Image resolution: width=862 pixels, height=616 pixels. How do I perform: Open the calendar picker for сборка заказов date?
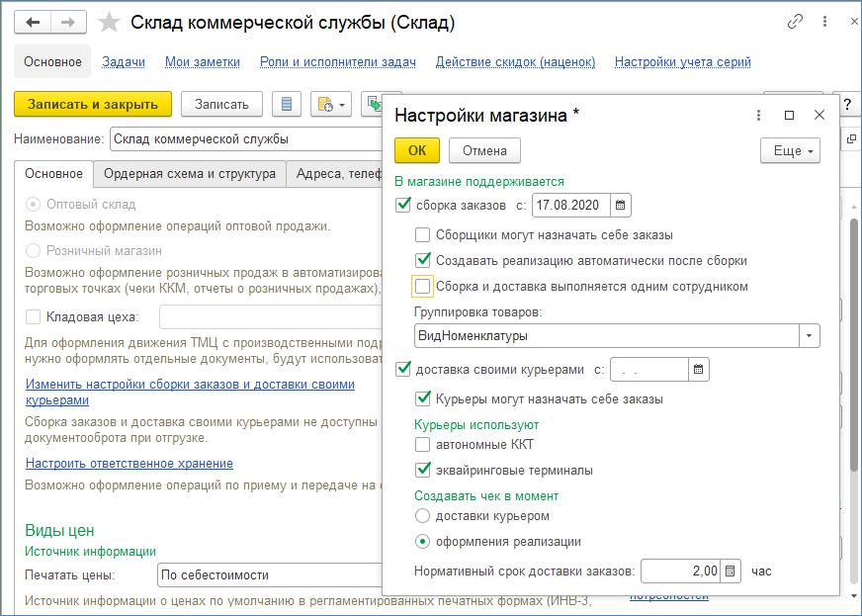tap(620, 206)
